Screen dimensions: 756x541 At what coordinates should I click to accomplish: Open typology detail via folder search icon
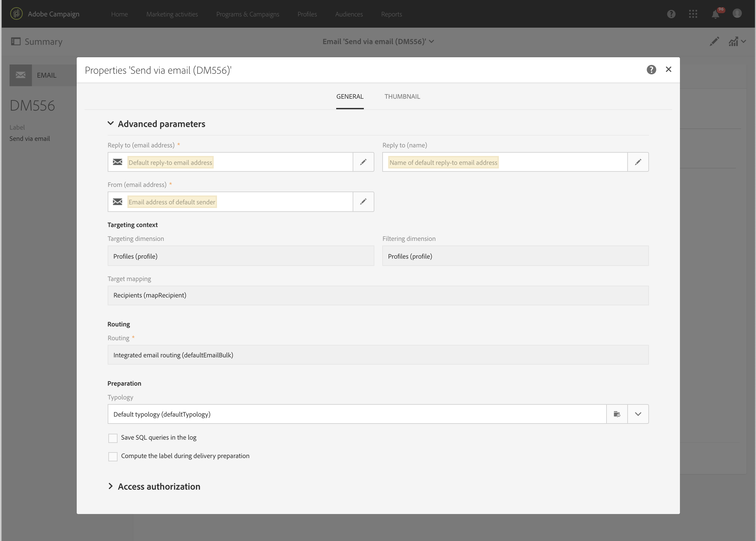click(x=617, y=414)
